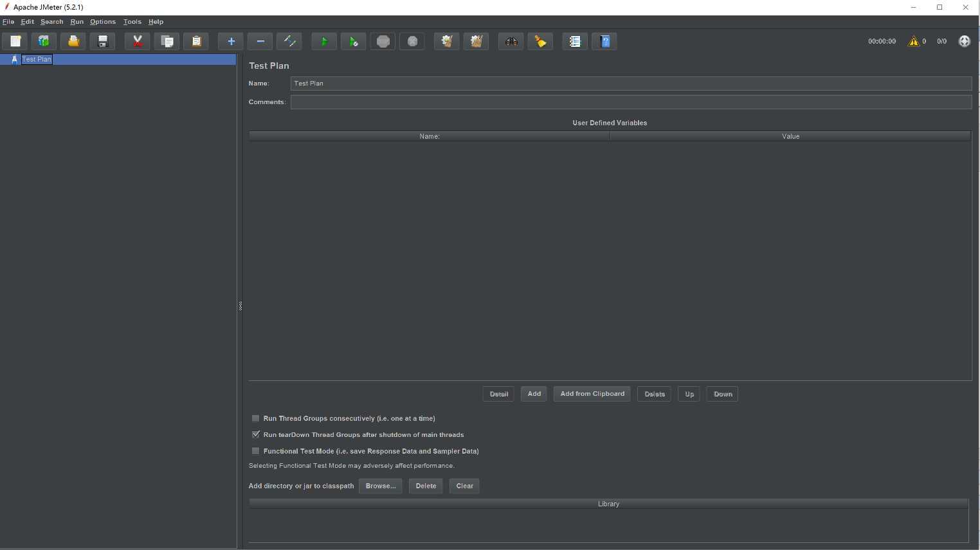The height and width of the screenshot is (550, 980).
Task: Click Add from Clipboard button
Action: tap(592, 394)
